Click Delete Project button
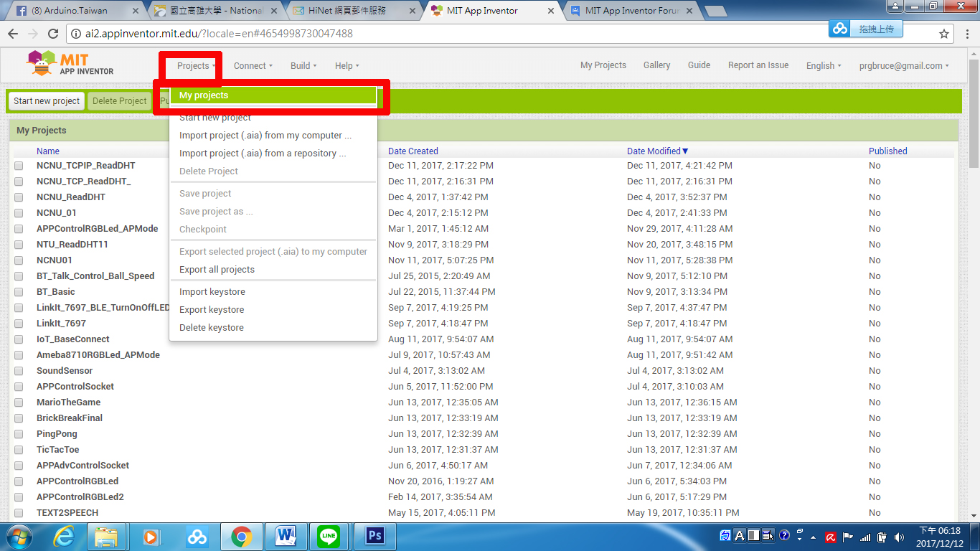Image resolution: width=980 pixels, height=551 pixels. coord(119,101)
